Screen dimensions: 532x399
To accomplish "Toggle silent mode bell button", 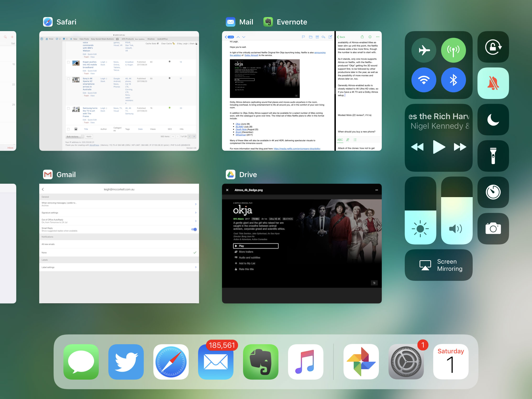I will [493, 83].
